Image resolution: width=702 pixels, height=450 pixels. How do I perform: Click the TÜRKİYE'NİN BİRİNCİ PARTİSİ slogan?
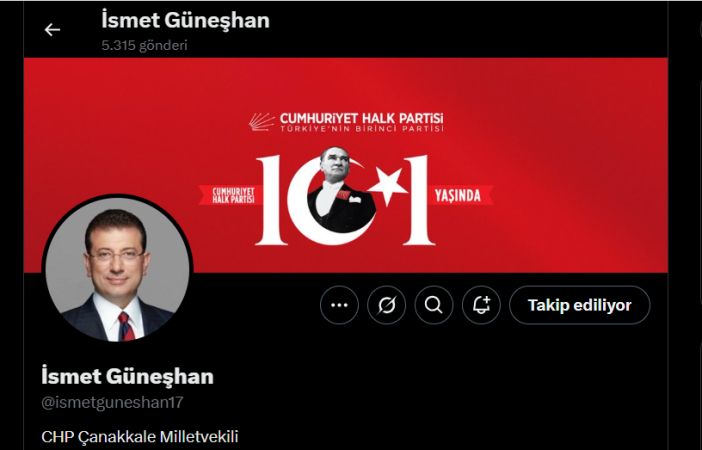click(x=362, y=129)
